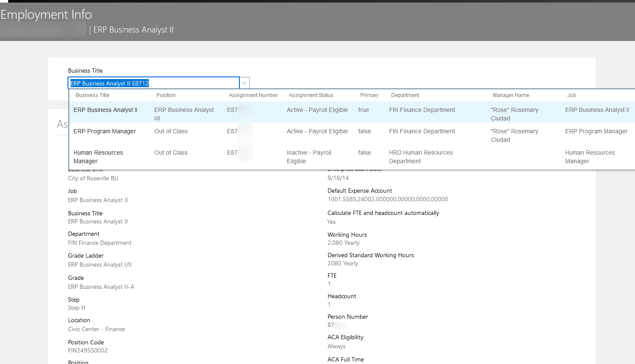Open the Business Title dropdown chevron
The height and width of the screenshot is (364, 635).
click(244, 82)
